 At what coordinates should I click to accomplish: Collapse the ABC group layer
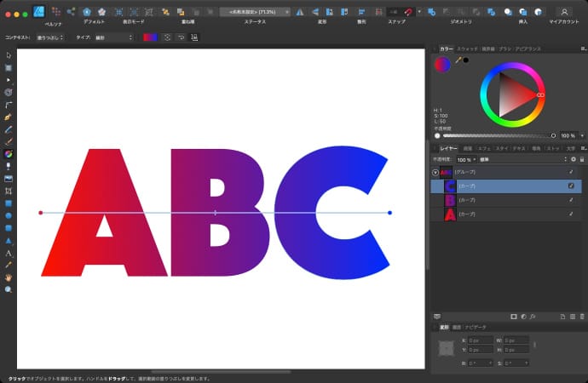click(435, 172)
